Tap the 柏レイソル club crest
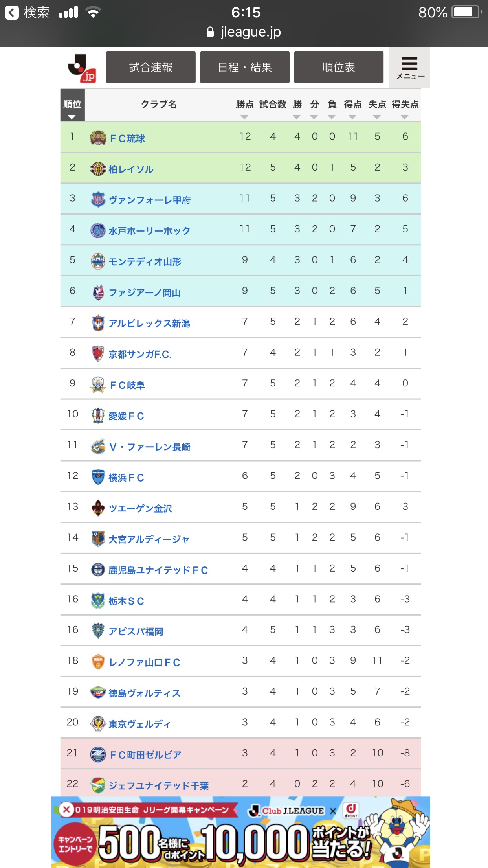488x868 pixels. [x=98, y=169]
